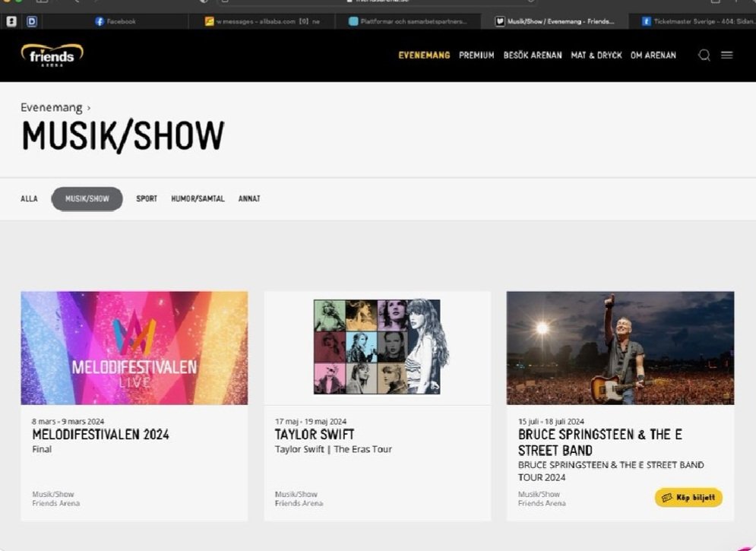Switch to the alibaba.com messages tab
The width and height of the screenshot is (756, 551).
pyautogui.click(x=262, y=21)
